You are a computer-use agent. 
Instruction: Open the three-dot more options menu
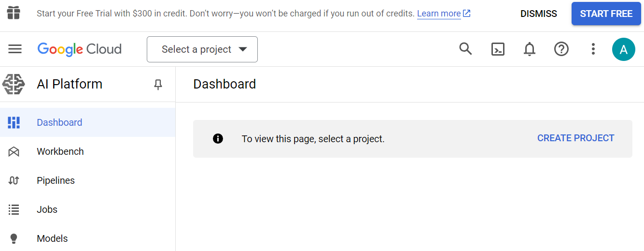593,49
